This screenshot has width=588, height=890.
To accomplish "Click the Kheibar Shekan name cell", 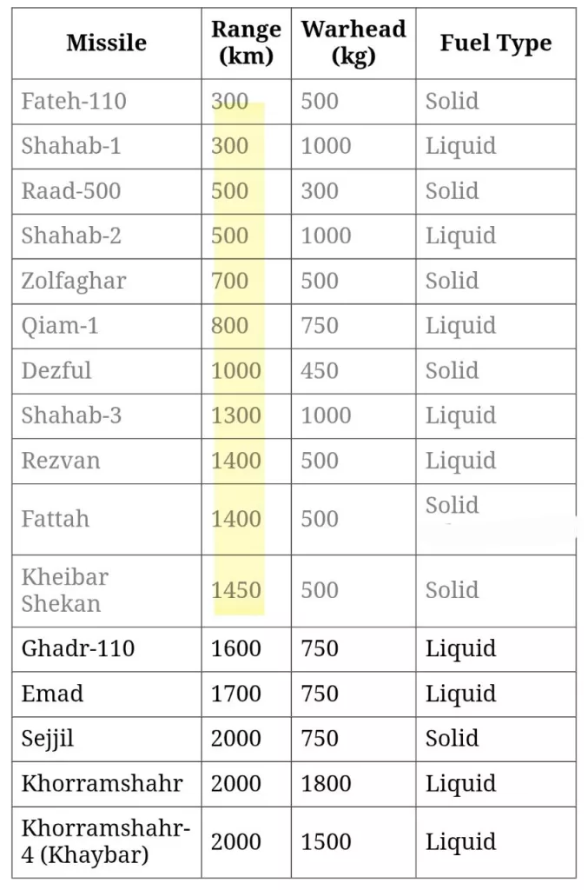I will click(64, 590).
